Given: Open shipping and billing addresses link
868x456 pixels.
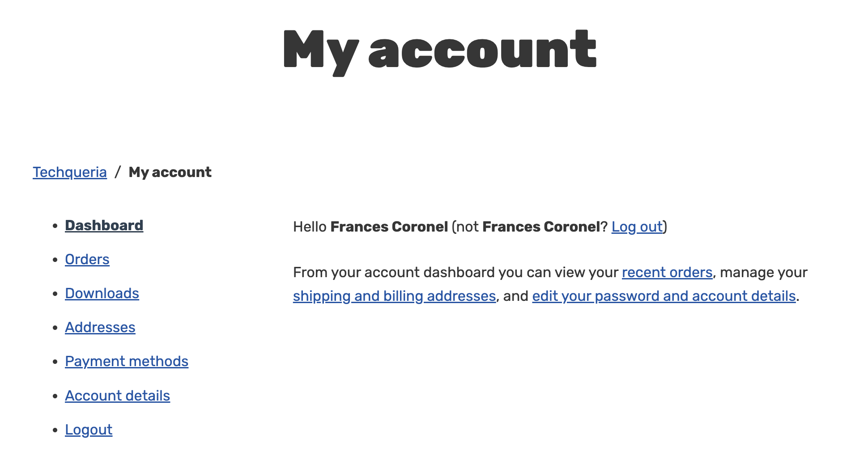Looking at the screenshot, I should coord(394,296).
